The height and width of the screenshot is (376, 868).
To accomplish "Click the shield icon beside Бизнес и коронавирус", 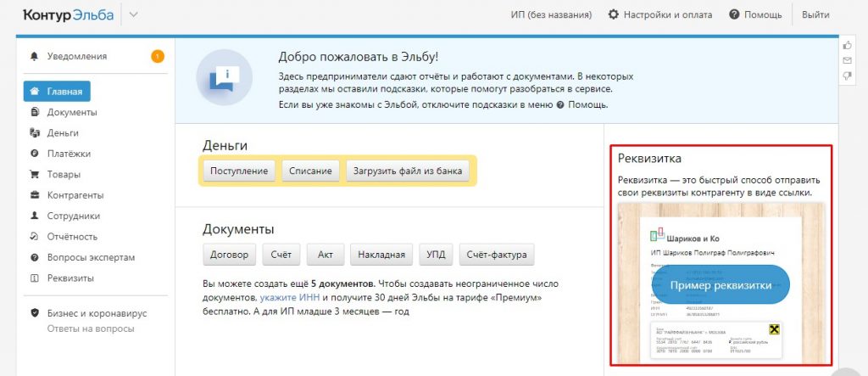I will click(35, 313).
